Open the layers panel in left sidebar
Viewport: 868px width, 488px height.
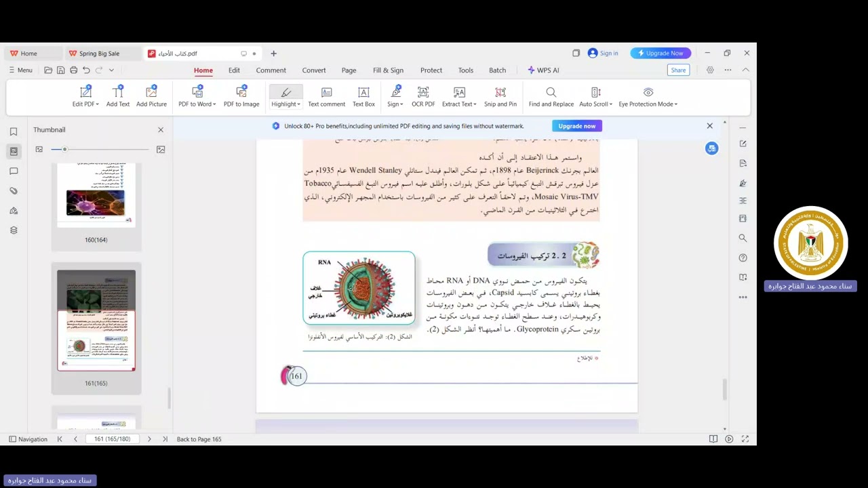[14, 230]
